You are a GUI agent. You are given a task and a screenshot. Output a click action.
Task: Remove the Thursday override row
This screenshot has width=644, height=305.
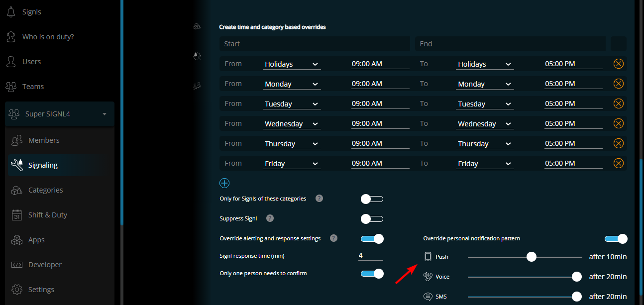(618, 143)
